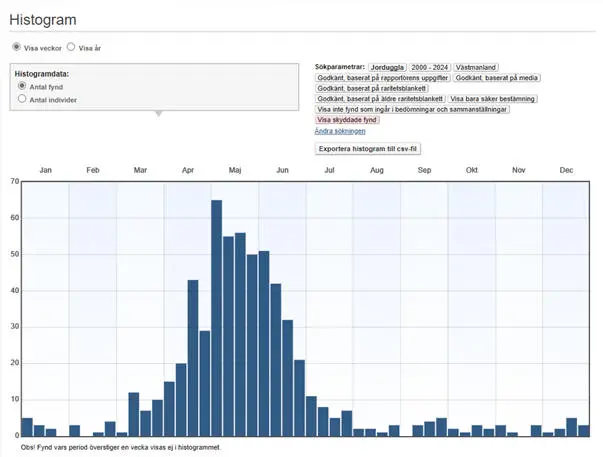Click the 'Maj' month label on chart
This screenshot has width=603, height=457.
(235, 171)
